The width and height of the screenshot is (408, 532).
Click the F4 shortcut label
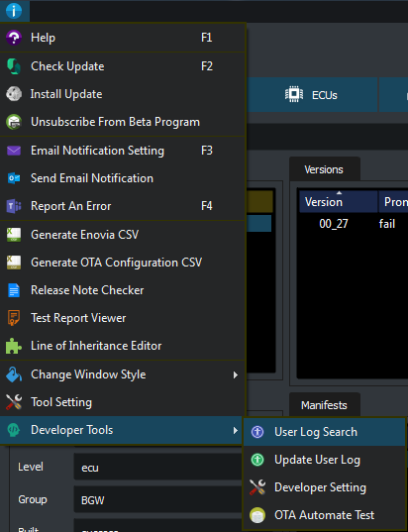coord(207,206)
